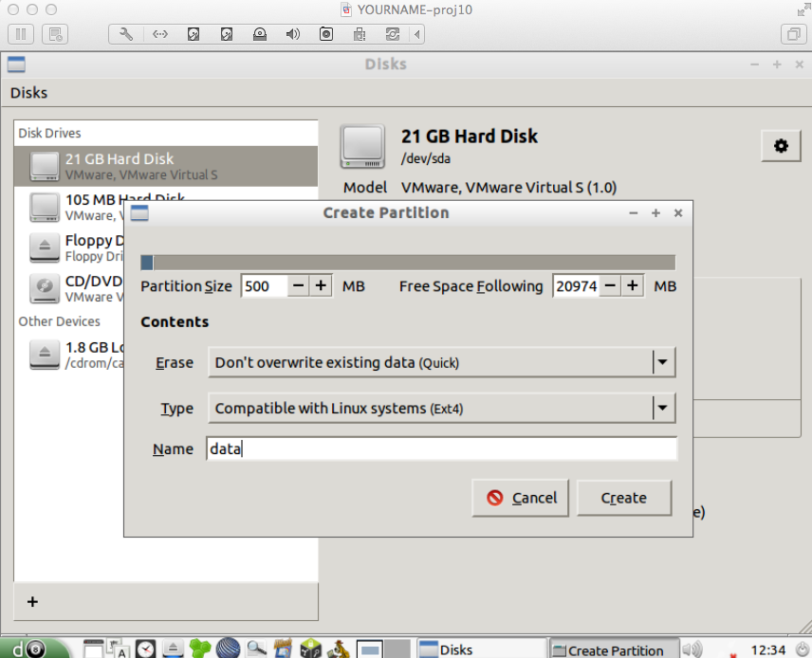Click the sharing sync icon in VMware toolbar

[x=393, y=34]
